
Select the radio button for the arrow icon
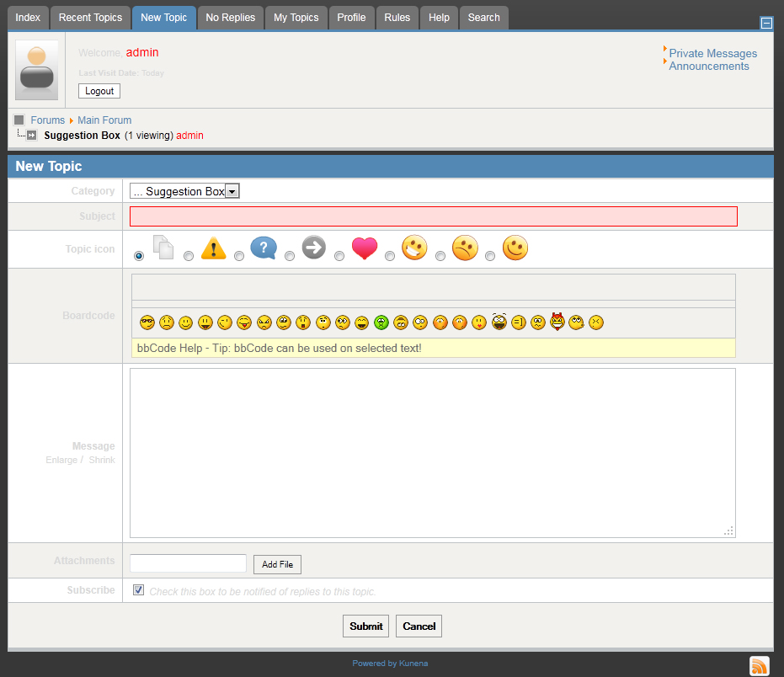point(290,256)
